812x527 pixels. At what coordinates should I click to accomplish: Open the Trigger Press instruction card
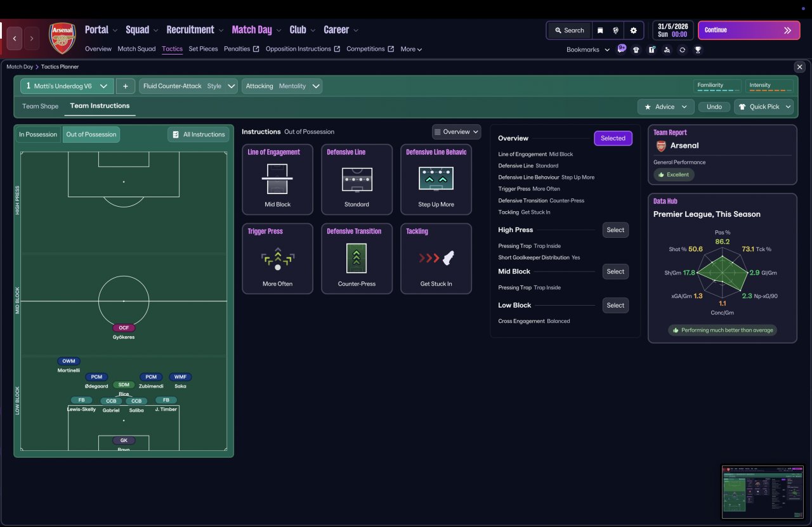tap(278, 259)
